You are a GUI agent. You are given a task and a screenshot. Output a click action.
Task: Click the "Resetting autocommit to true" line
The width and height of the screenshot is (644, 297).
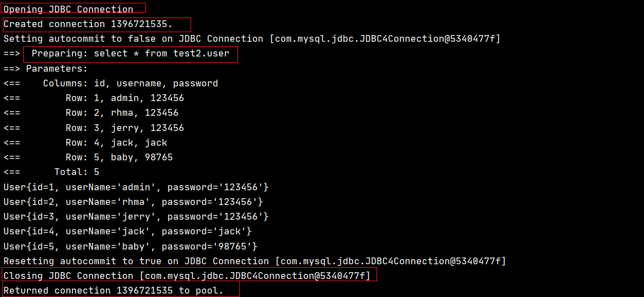(254, 261)
